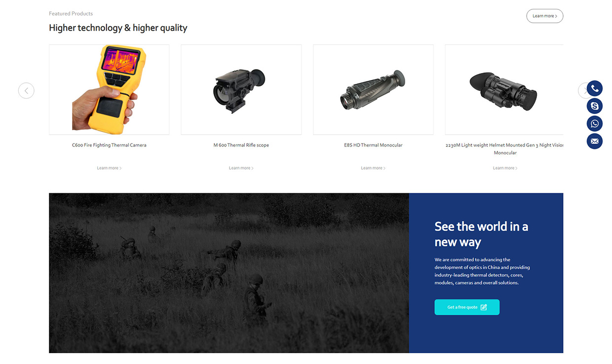Select the helmet mounted night vision monocular image

pyautogui.click(x=504, y=89)
